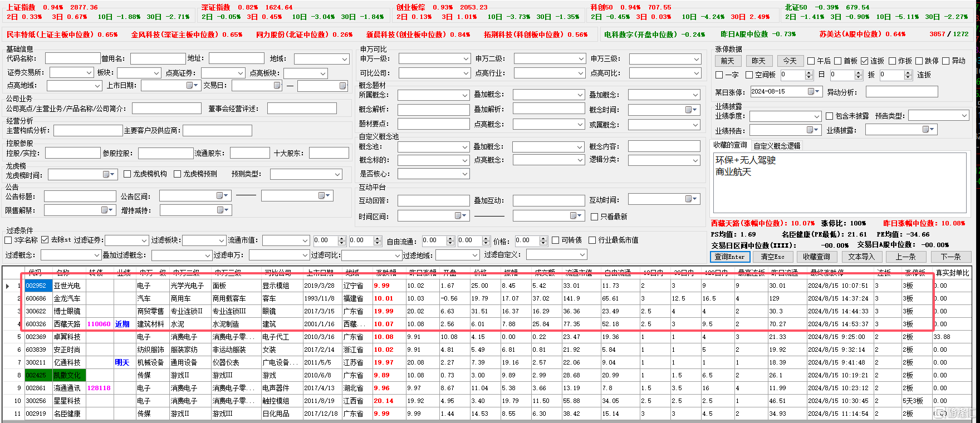Tick the 炸板 checkbox

click(892, 61)
